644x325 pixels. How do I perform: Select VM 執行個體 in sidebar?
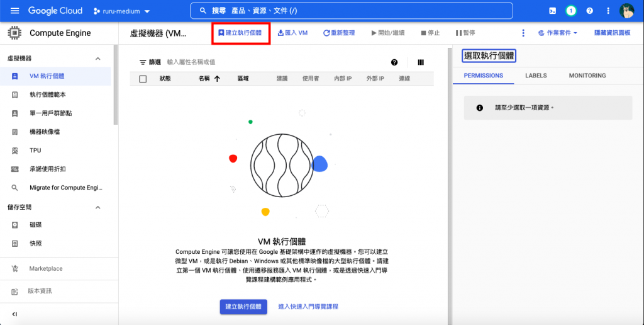[x=55, y=76]
